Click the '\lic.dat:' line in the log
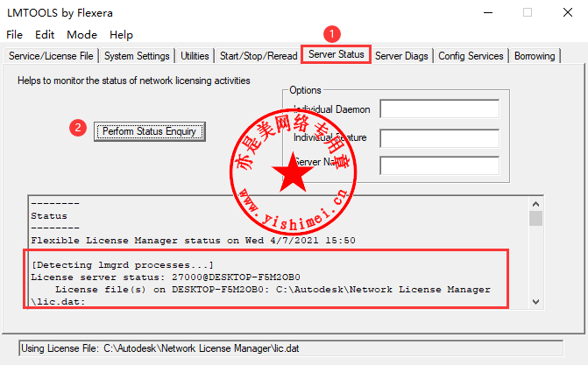This screenshot has width=588, height=365. 58,302
